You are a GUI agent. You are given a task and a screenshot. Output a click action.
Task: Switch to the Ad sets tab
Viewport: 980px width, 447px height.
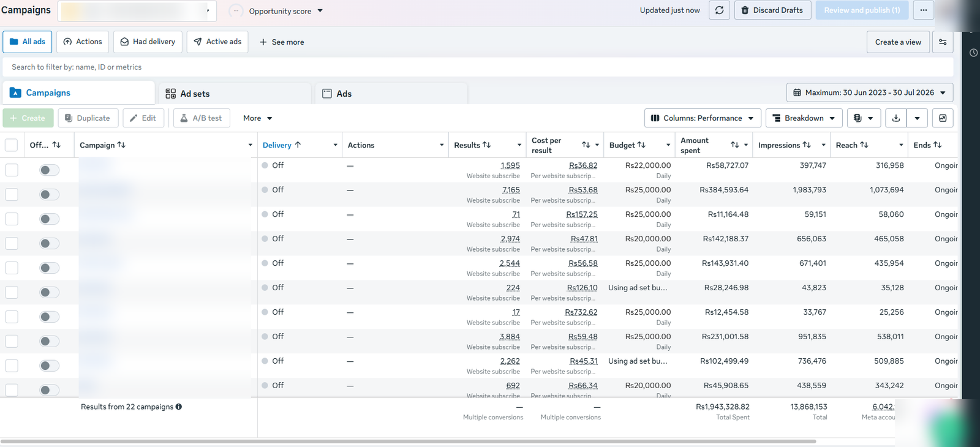(236, 94)
